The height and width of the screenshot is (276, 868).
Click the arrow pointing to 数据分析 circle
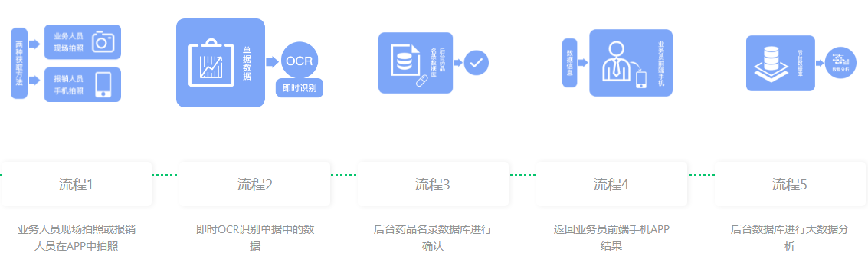(820, 63)
